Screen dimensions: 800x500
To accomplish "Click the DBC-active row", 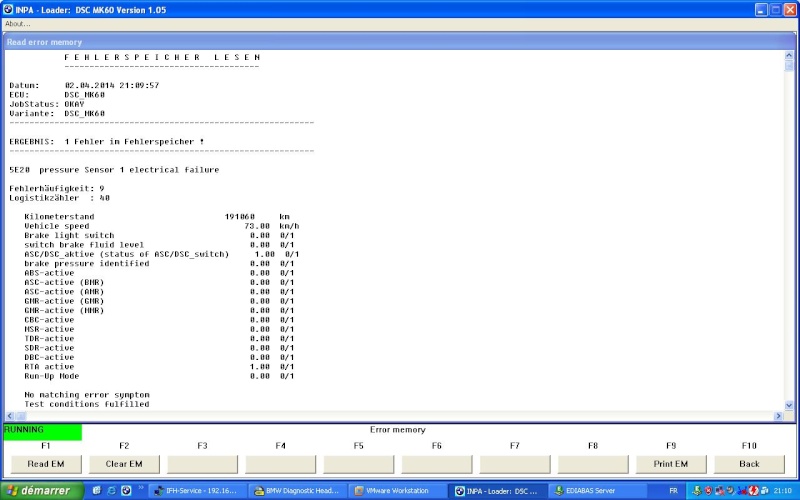I will point(159,357).
